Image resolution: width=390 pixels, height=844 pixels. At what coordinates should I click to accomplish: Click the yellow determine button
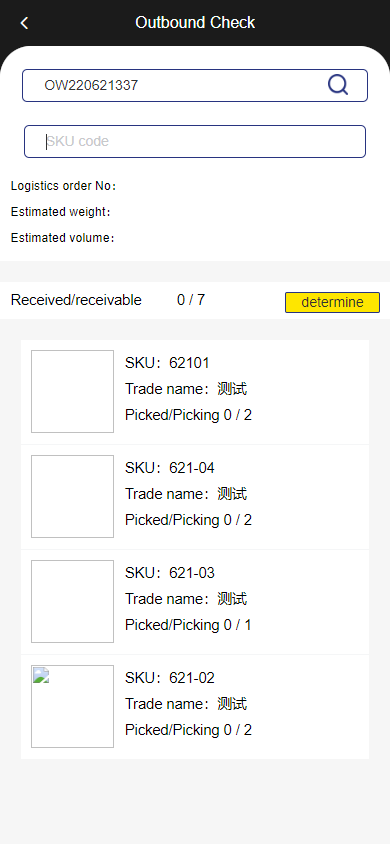click(x=332, y=302)
